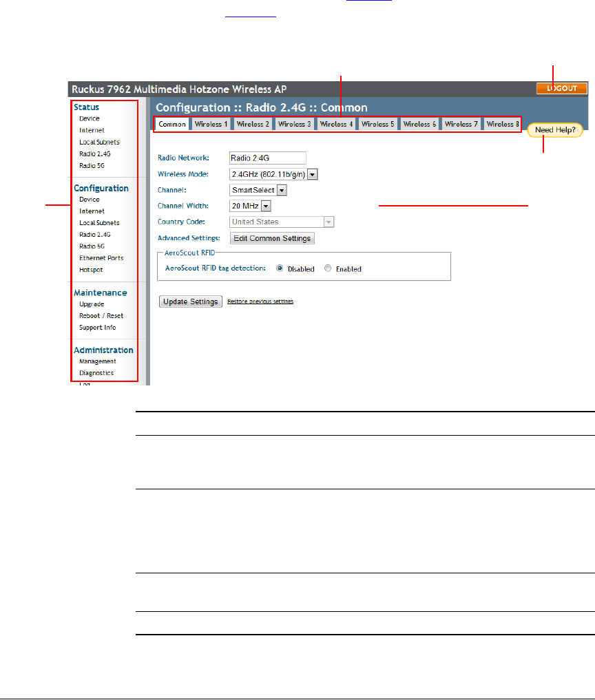Click Restore previous settings link
595x700 pixels.
point(260,301)
